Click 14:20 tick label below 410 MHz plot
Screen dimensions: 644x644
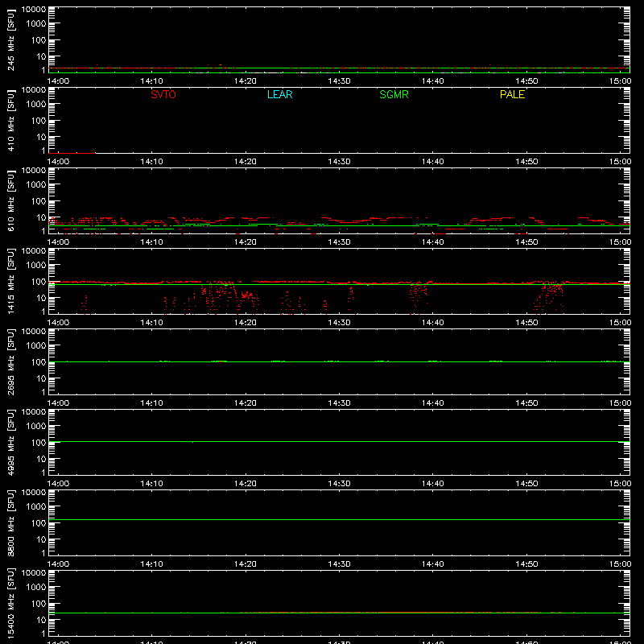(246, 162)
